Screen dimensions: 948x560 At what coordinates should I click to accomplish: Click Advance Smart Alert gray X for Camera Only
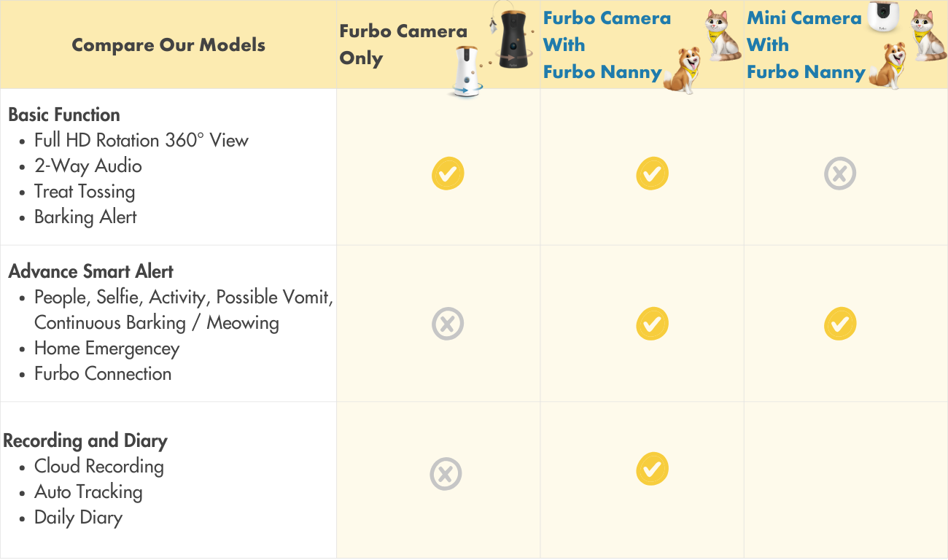pos(448,324)
